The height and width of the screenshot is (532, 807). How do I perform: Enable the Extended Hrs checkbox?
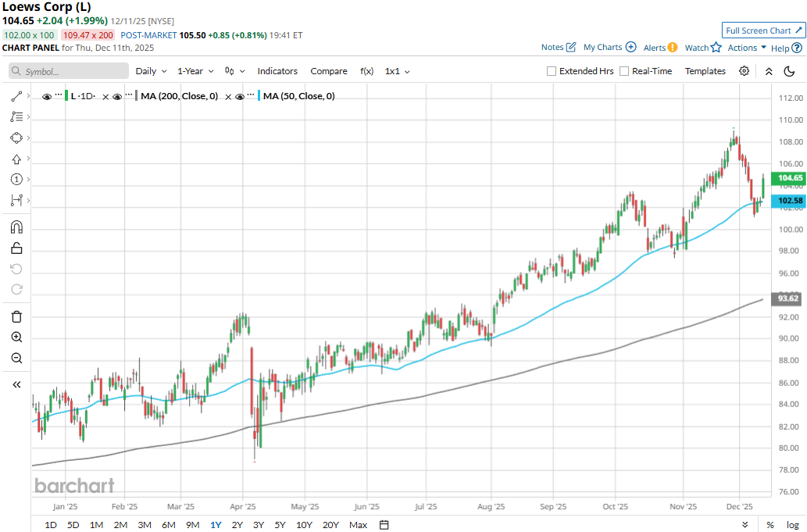tap(552, 71)
